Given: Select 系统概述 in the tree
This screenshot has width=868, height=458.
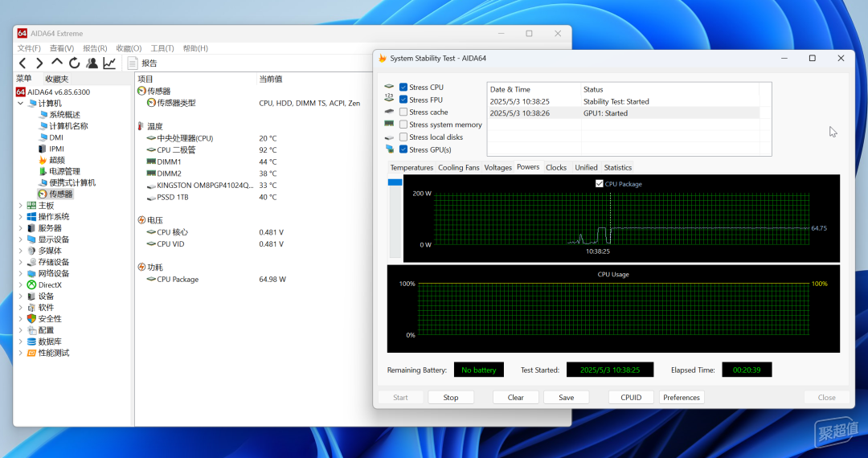Looking at the screenshot, I should tap(64, 114).
